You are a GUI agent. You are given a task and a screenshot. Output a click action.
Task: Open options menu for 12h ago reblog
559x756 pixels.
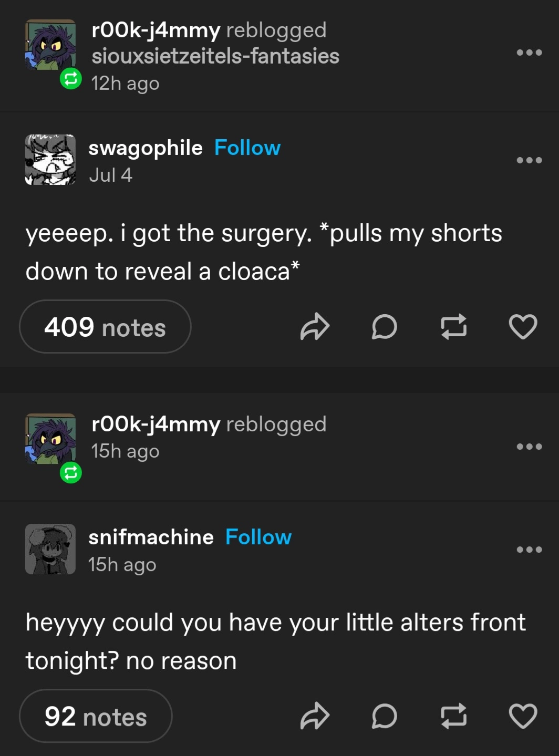(529, 53)
